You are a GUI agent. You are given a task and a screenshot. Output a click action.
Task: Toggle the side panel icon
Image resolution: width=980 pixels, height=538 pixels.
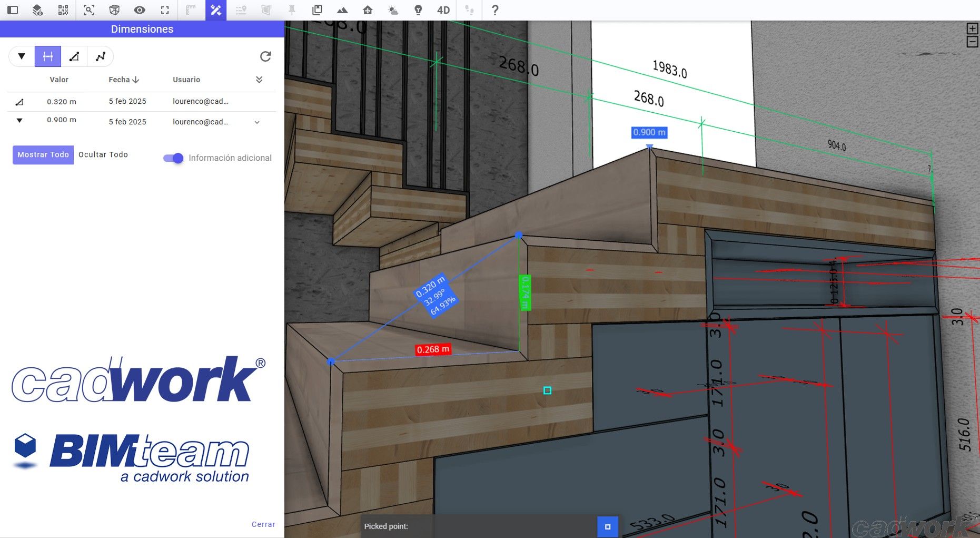(13, 10)
